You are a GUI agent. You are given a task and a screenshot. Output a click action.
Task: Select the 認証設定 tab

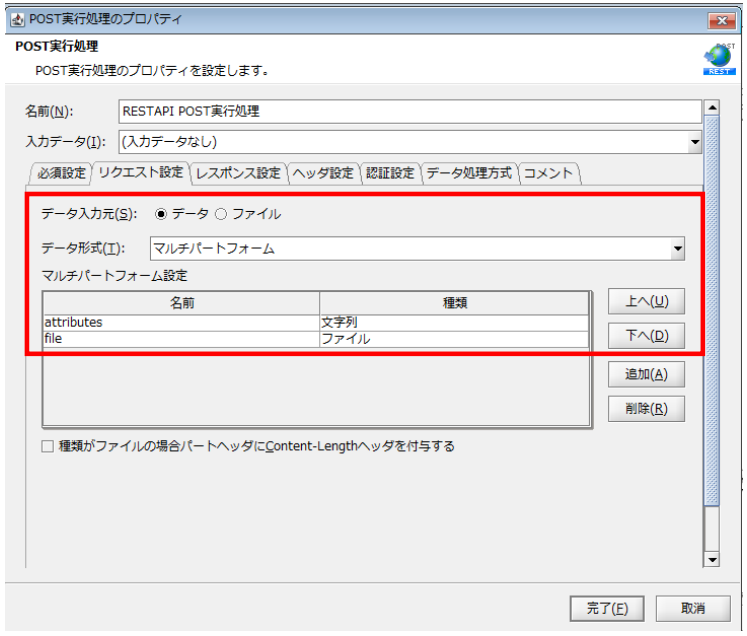pos(390,173)
